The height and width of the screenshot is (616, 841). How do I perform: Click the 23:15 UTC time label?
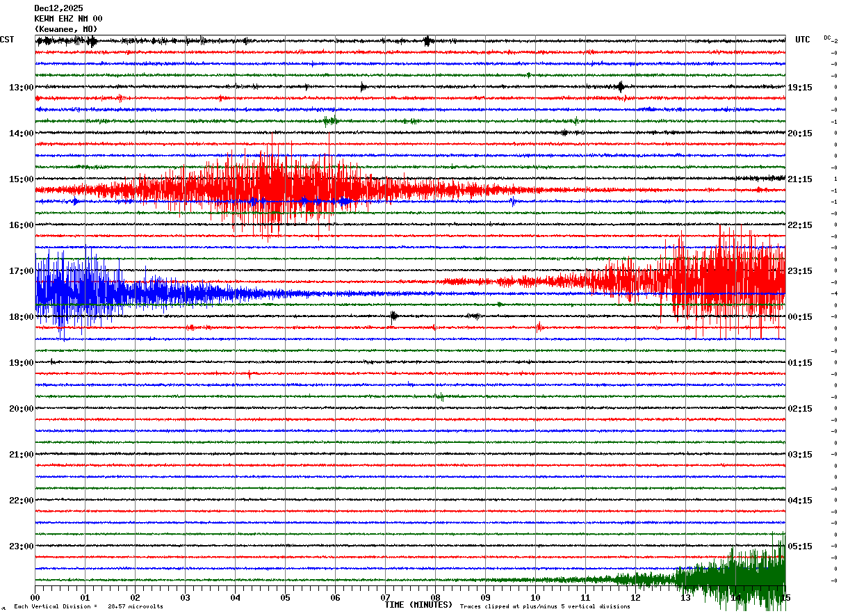point(800,271)
